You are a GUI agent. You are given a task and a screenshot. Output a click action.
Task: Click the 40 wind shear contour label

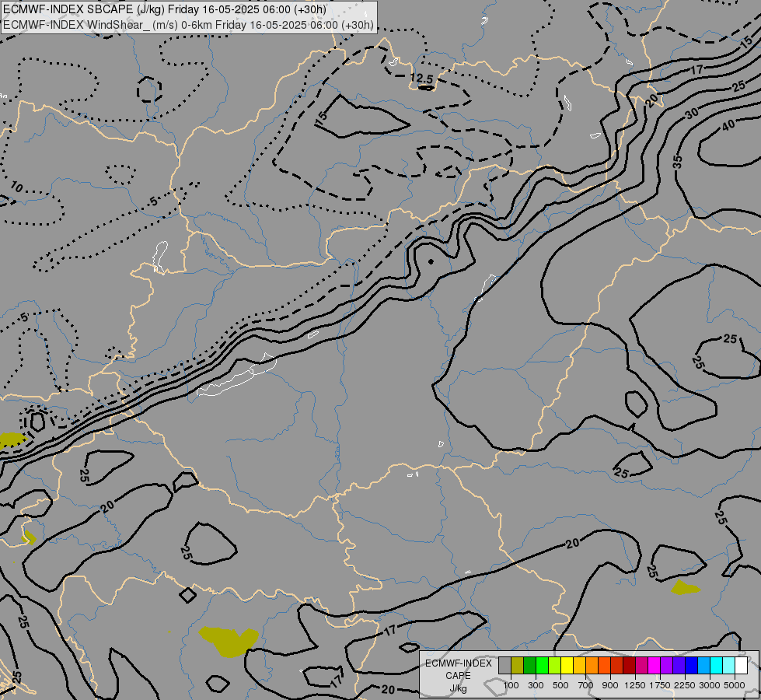728,125
